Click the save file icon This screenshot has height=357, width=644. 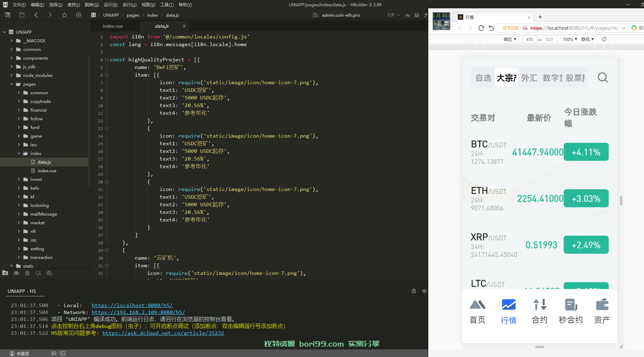click(22, 15)
